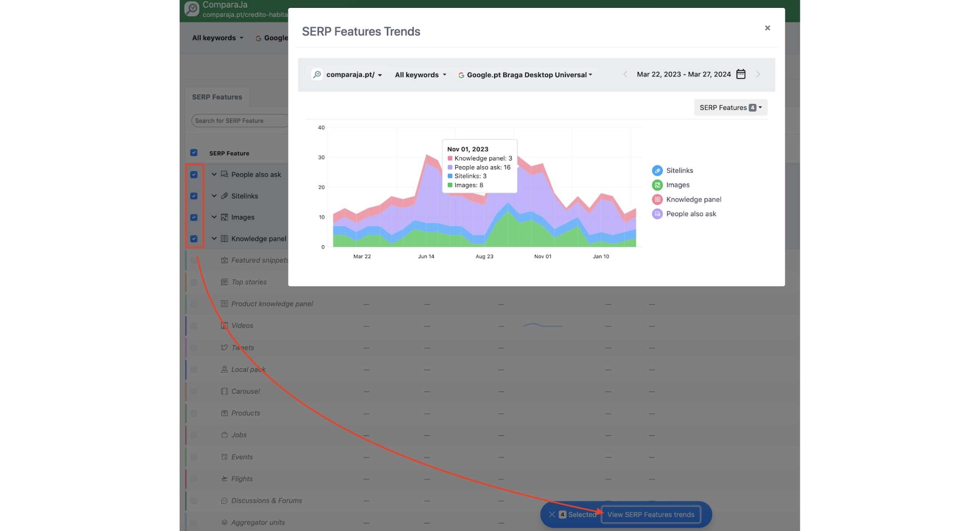980x531 pixels.
Task: Expand the People also ask row
Action: click(x=214, y=174)
